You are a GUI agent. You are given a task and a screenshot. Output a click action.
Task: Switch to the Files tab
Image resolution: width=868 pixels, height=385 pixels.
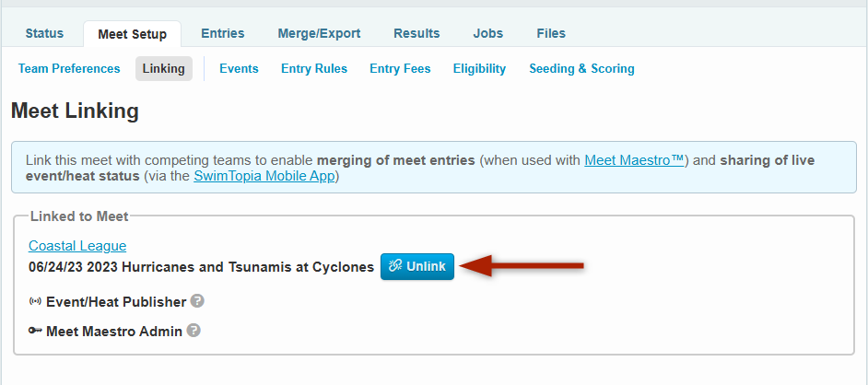(x=551, y=33)
